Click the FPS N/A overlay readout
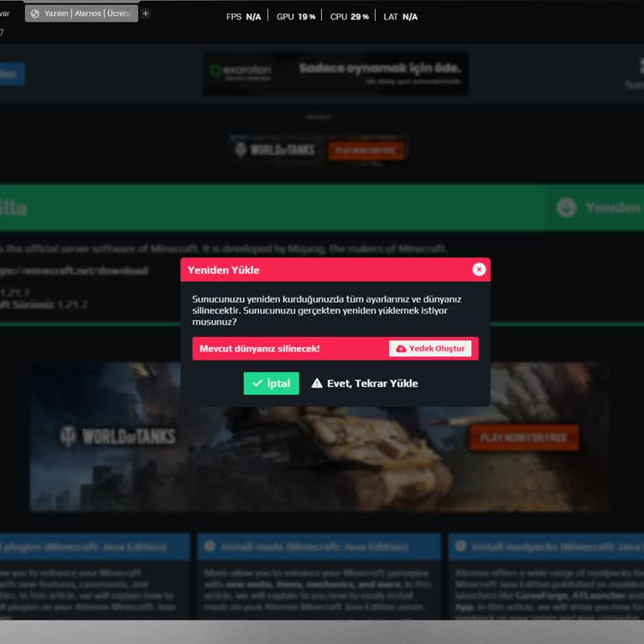This screenshot has height=644, width=644. point(243,17)
